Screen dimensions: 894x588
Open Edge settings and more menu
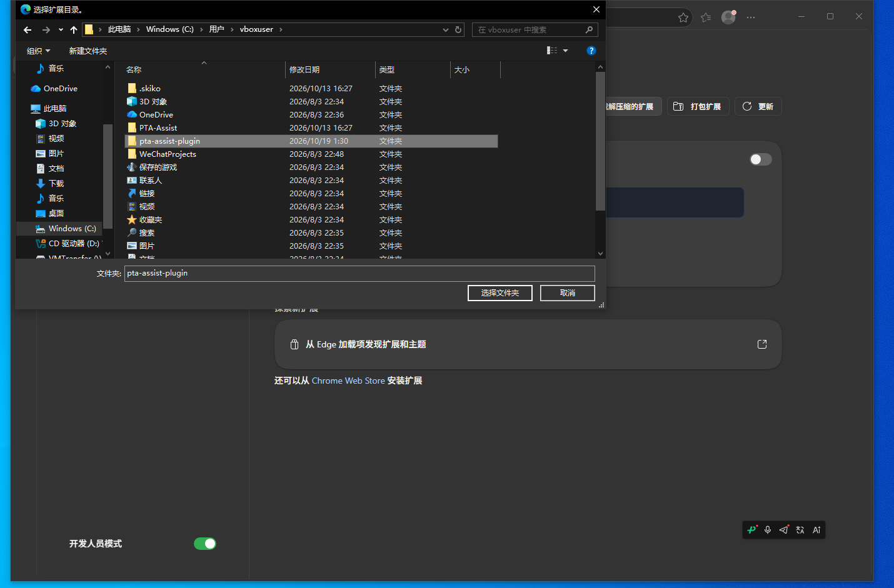751,17
